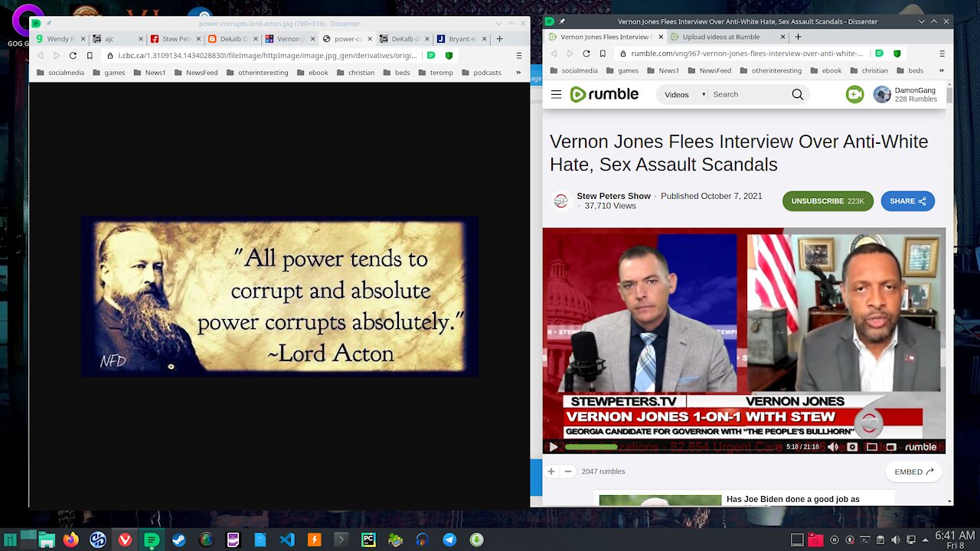
Task: Open games bookmark folder in left window
Action: point(109,73)
